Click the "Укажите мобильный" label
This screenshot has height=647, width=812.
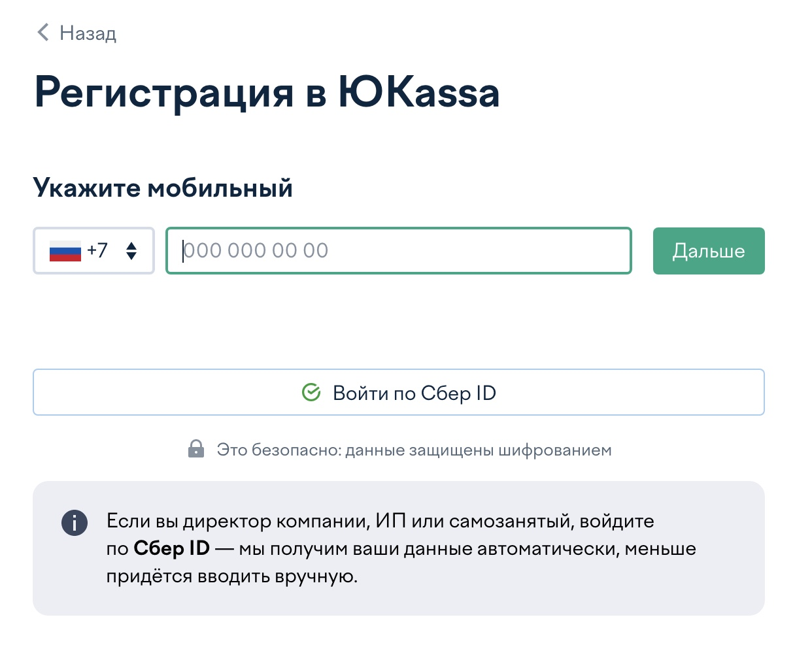click(163, 188)
